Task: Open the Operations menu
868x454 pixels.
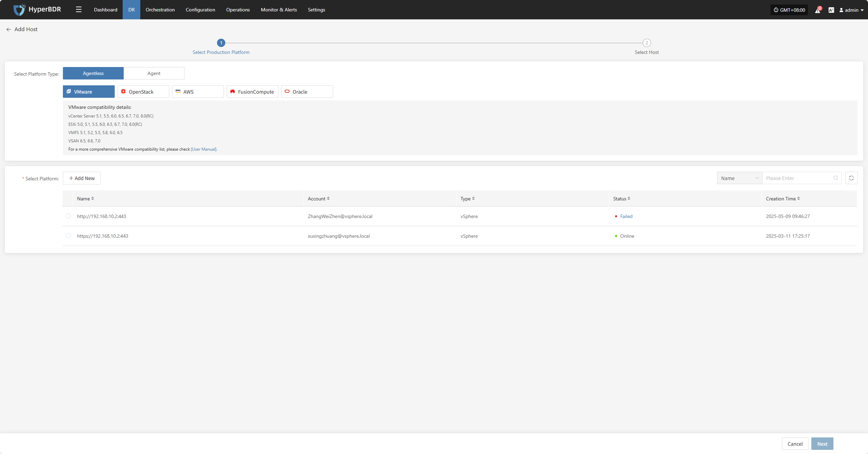Action: [238, 10]
